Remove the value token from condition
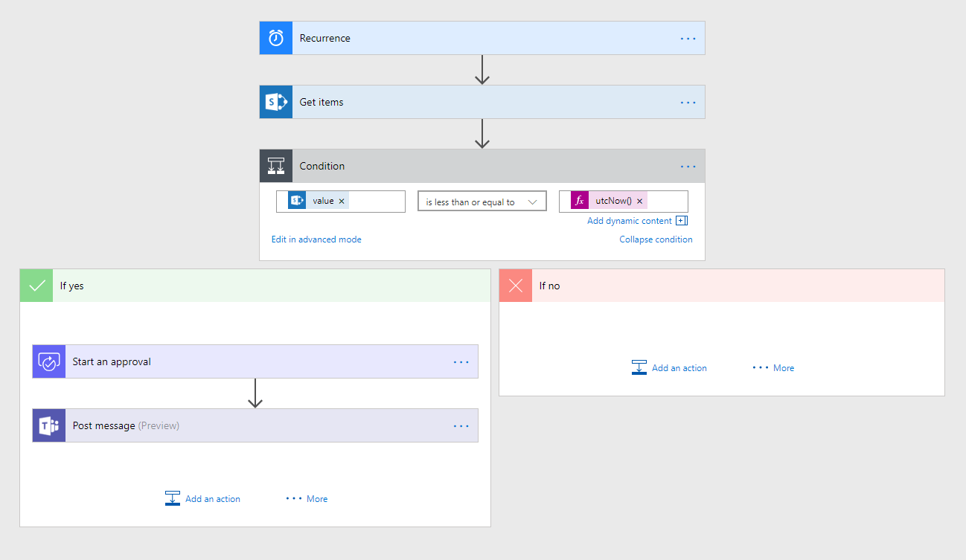Screen dimensions: 966x560 (342, 201)
